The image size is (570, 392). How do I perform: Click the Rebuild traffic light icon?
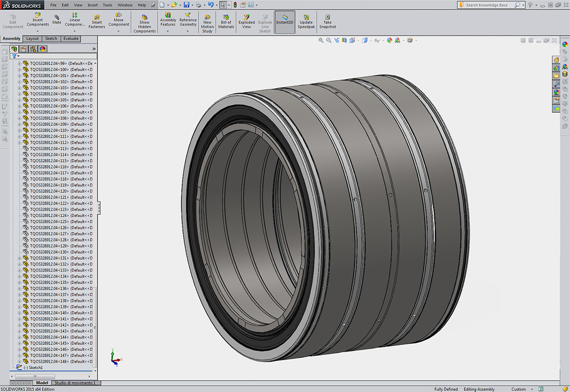pyautogui.click(x=235, y=5)
